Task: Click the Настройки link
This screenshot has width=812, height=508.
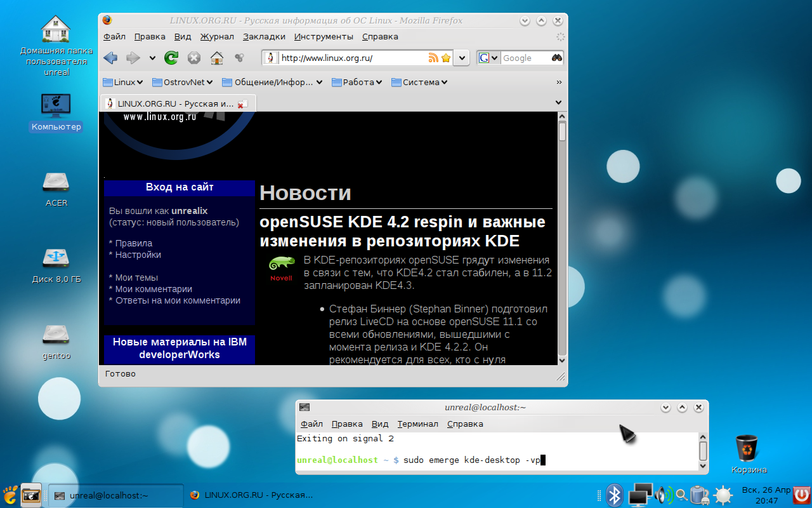Action: tap(138, 255)
